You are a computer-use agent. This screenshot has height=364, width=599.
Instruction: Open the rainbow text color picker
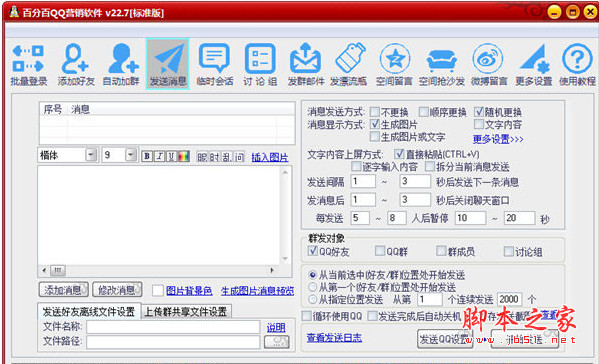click(184, 156)
